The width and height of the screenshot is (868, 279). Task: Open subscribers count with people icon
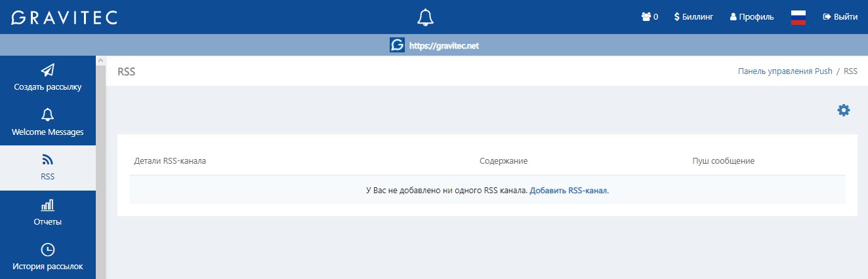(650, 17)
